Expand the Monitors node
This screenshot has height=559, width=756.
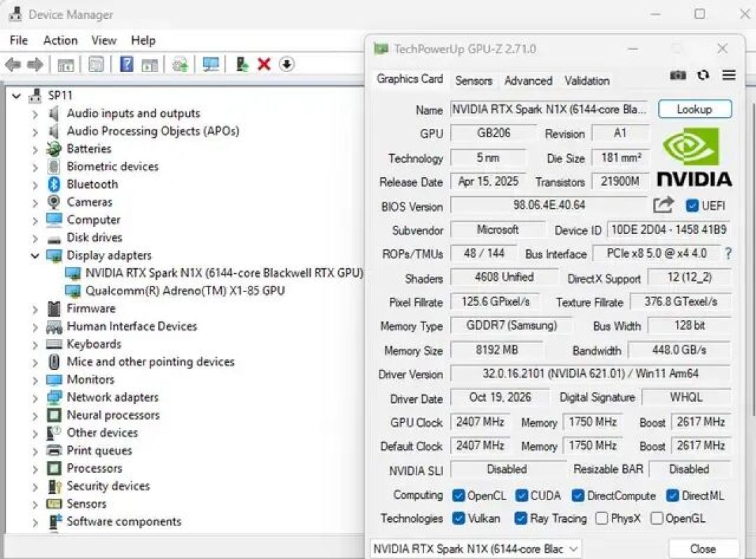pos(35,380)
